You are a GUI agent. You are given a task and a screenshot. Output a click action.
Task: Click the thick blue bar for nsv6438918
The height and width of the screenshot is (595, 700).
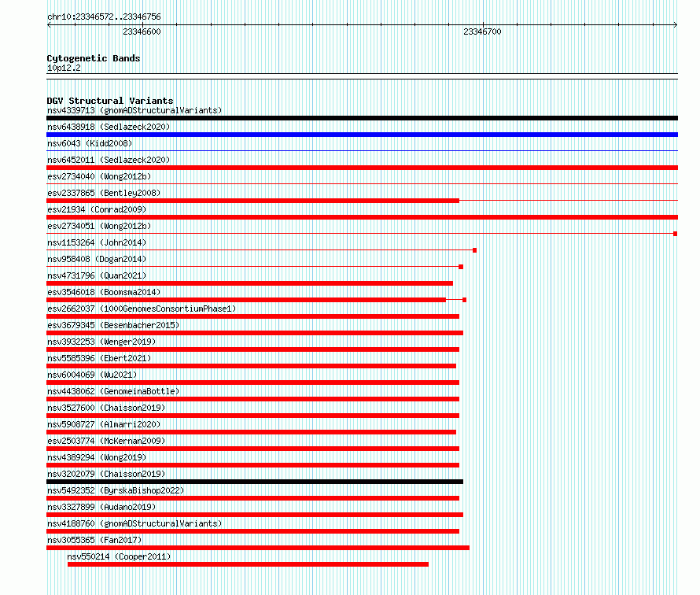tap(362, 135)
